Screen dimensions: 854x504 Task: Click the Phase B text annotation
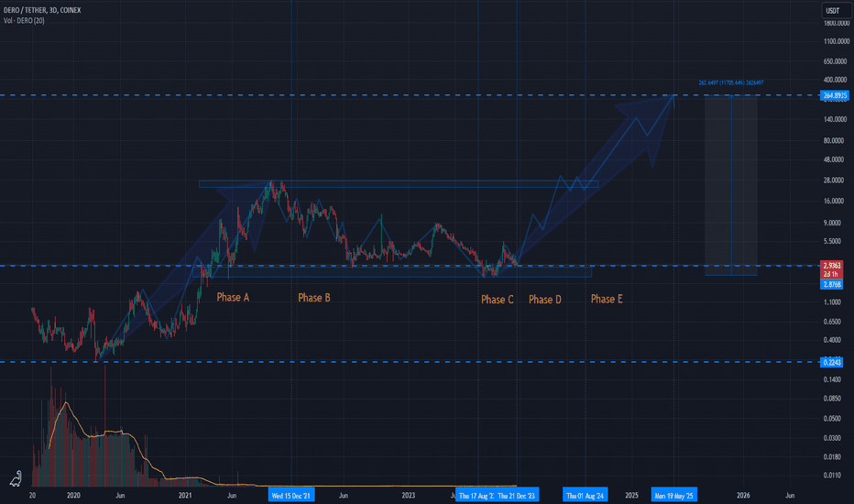coord(313,298)
